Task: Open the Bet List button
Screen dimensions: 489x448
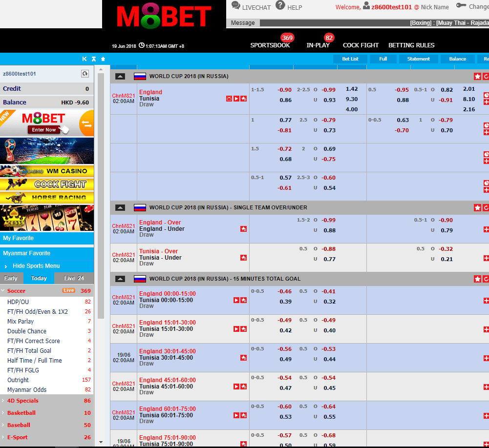Action: click(x=350, y=59)
